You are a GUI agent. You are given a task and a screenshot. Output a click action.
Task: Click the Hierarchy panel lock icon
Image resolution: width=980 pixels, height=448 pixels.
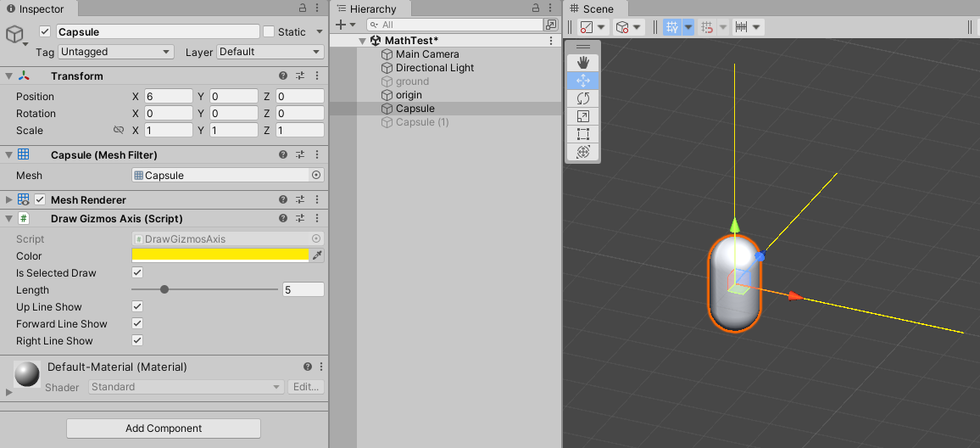tap(536, 8)
